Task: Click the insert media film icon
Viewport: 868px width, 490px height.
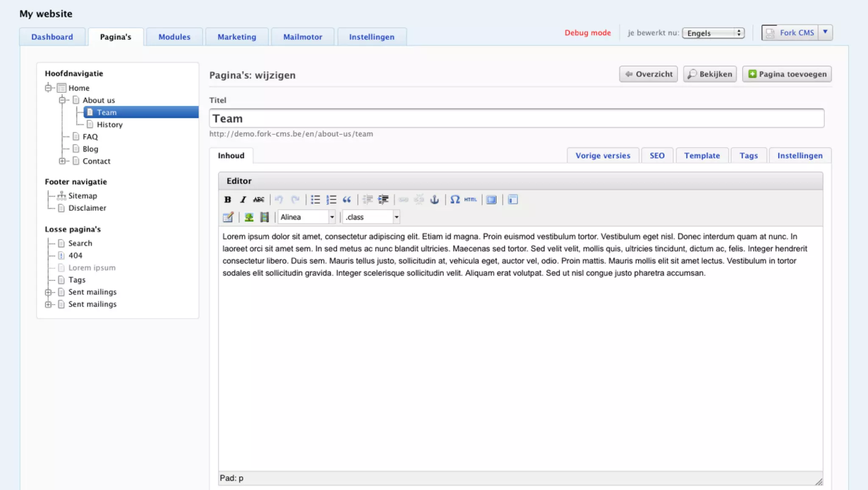Action: tap(264, 217)
